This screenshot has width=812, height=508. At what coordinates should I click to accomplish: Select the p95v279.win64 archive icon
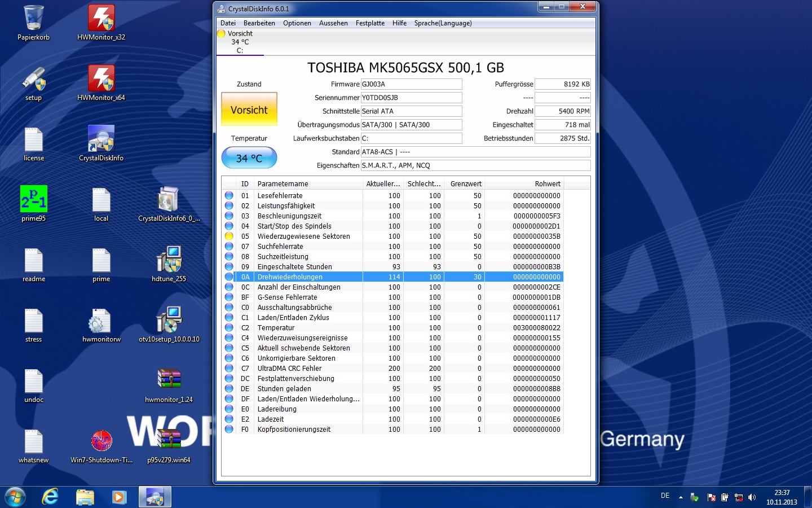click(x=169, y=445)
